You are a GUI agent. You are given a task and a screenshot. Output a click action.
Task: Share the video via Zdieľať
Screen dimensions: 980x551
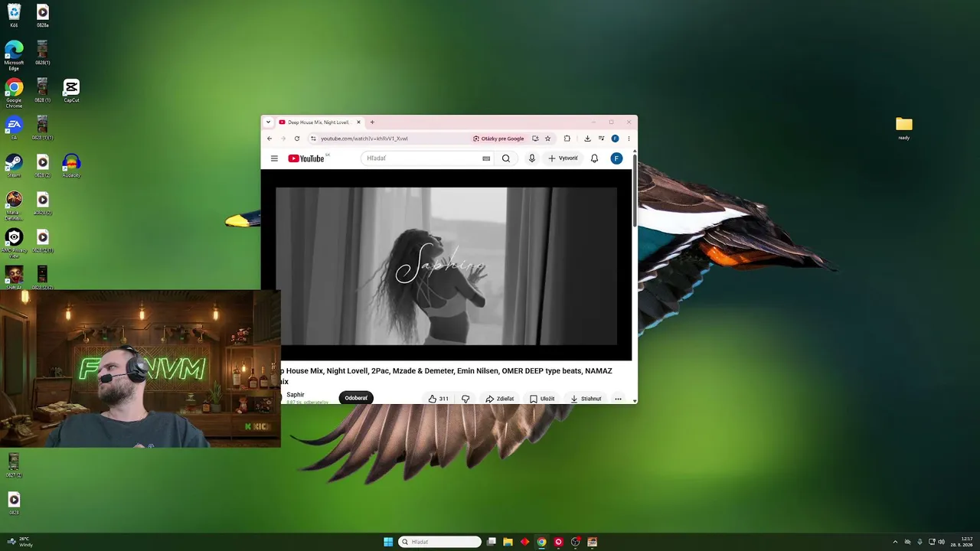coord(499,399)
